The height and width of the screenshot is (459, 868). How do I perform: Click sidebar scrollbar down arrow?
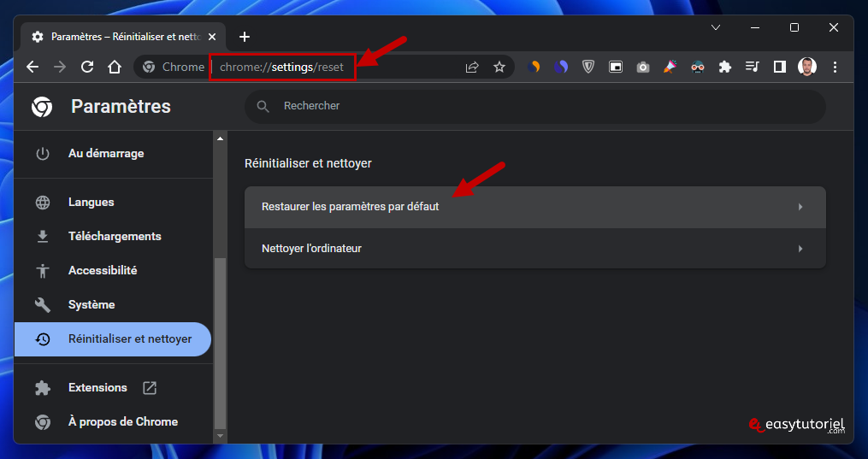220,436
